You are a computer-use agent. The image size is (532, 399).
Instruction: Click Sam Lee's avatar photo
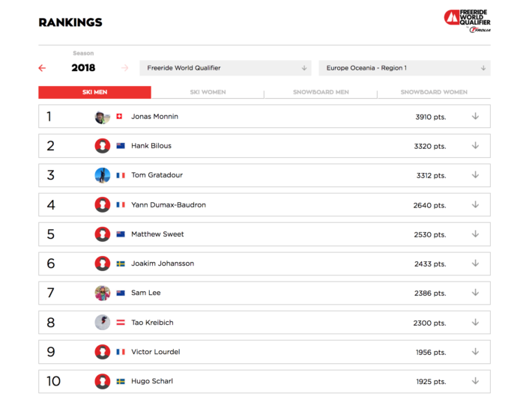coord(103,293)
